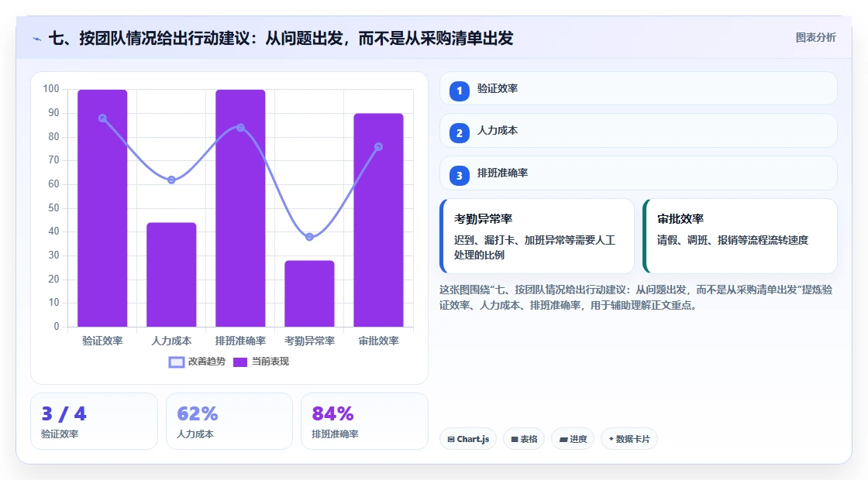Click the 3 / 4 验证效率 stat card
The width and height of the screenshot is (868, 480).
tap(94, 421)
